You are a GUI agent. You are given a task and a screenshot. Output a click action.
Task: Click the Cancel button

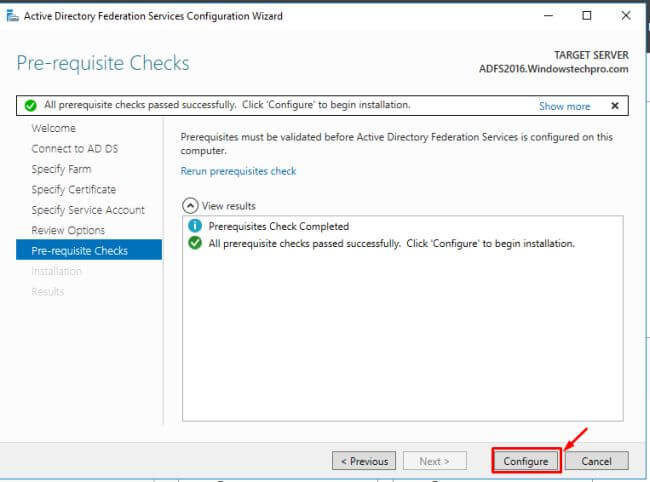click(596, 461)
